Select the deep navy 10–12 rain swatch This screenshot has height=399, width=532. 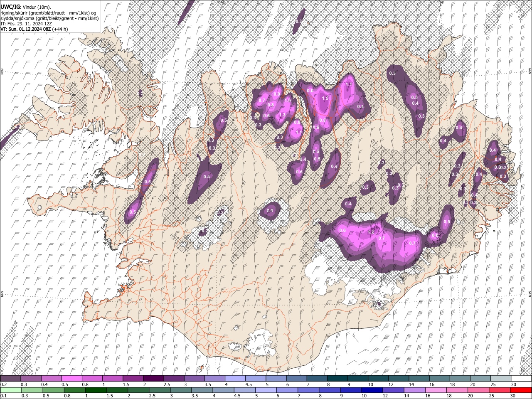tap(372, 390)
